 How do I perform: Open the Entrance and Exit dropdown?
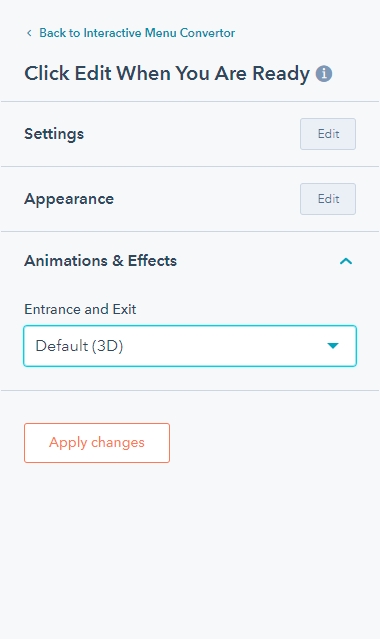(x=190, y=346)
